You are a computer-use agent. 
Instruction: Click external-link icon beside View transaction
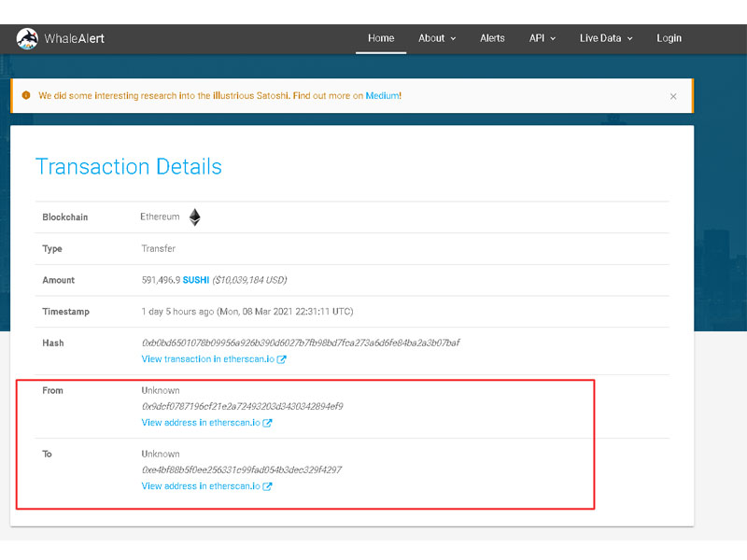(x=282, y=359)
